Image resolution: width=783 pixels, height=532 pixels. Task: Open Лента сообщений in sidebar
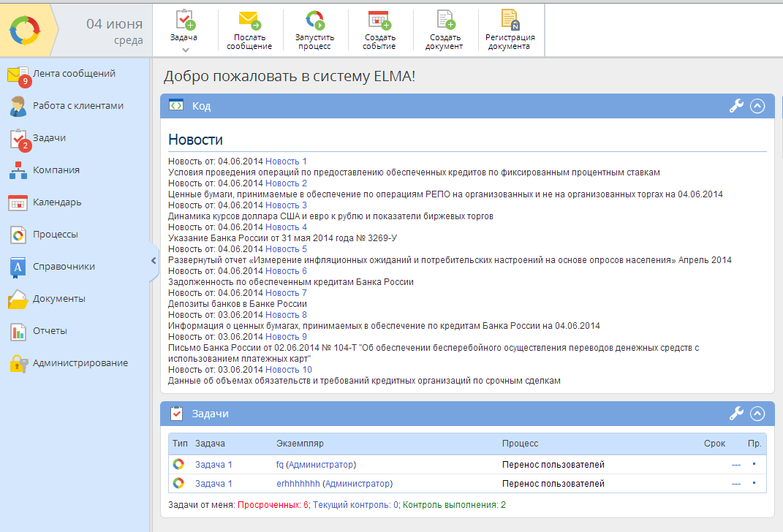[73, 74]
